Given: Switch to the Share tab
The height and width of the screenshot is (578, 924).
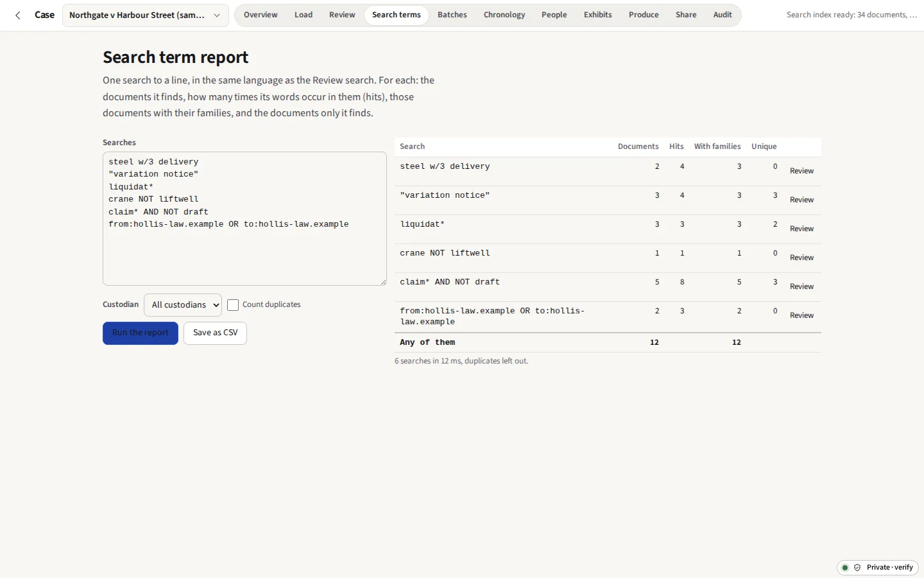Looking at the screenshot, I should point(686,15).
